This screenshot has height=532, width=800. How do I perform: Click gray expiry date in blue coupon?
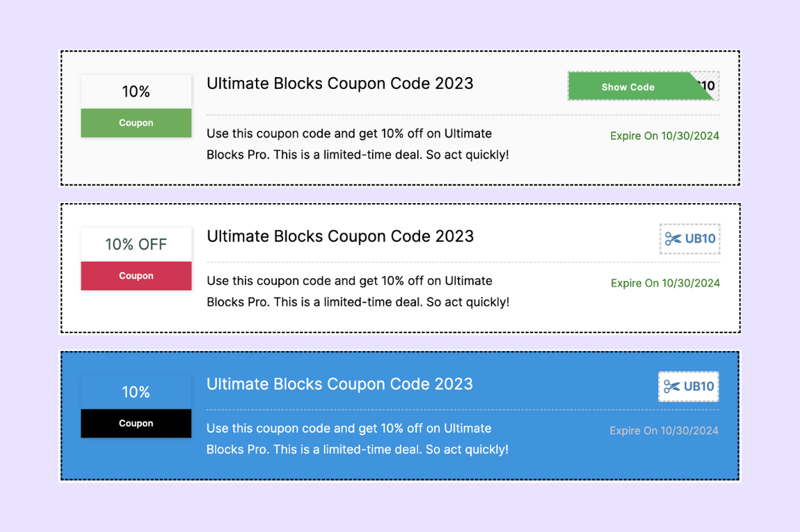click(x=664, y=430)
